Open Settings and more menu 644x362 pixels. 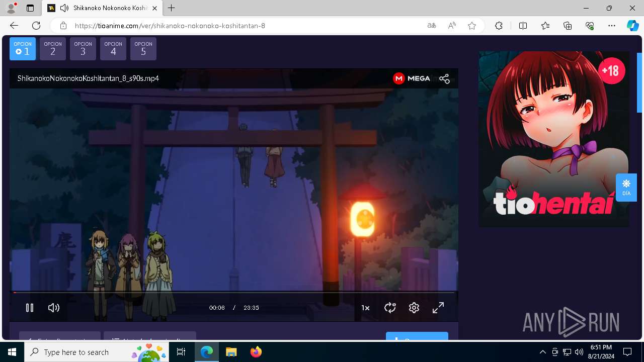[612, 26]
